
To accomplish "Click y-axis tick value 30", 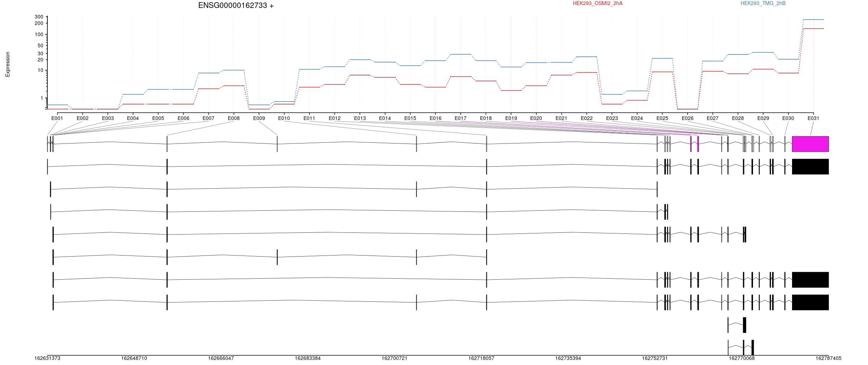I will point(40,53).
